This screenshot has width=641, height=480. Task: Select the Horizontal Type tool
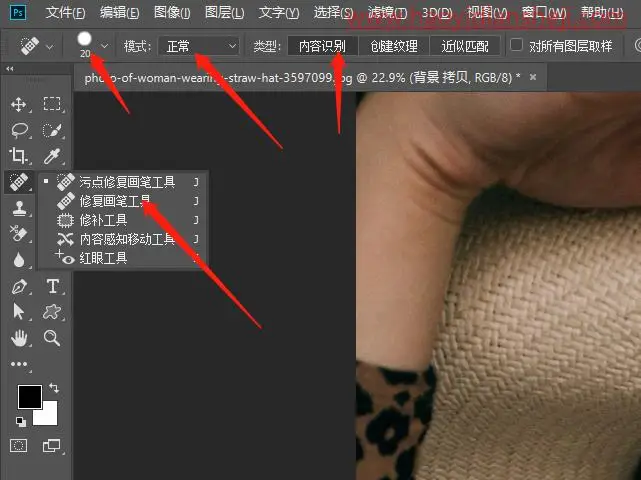(53, 287)
